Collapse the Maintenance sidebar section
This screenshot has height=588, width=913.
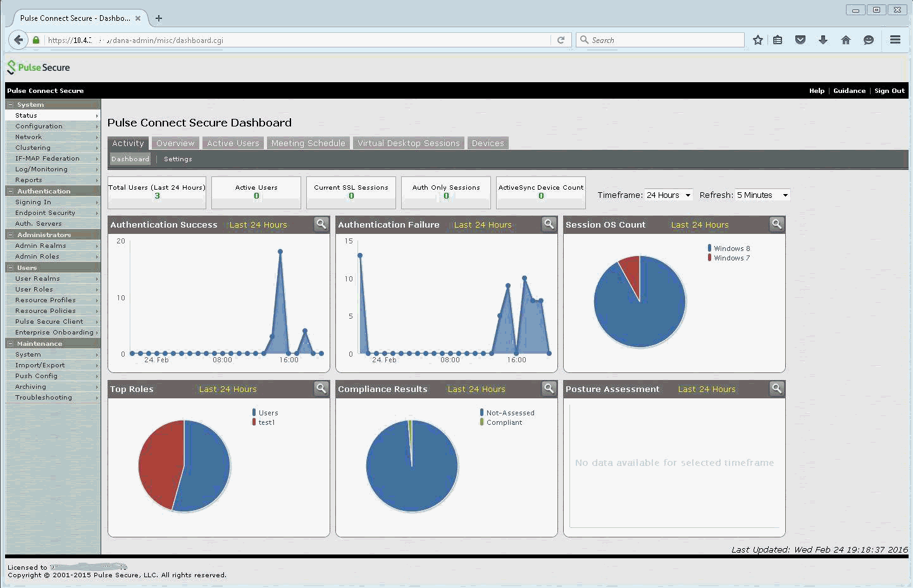click(11, 343)
